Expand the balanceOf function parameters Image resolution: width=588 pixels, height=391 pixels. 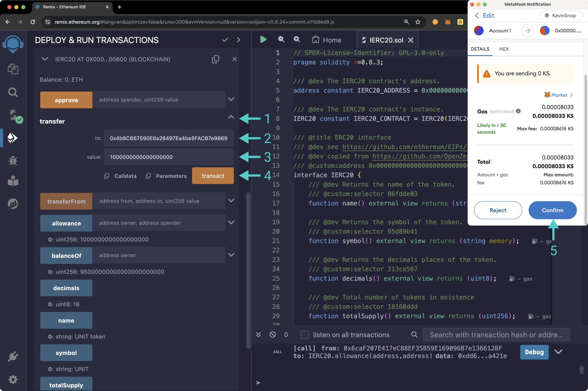(x=231, y=255)
